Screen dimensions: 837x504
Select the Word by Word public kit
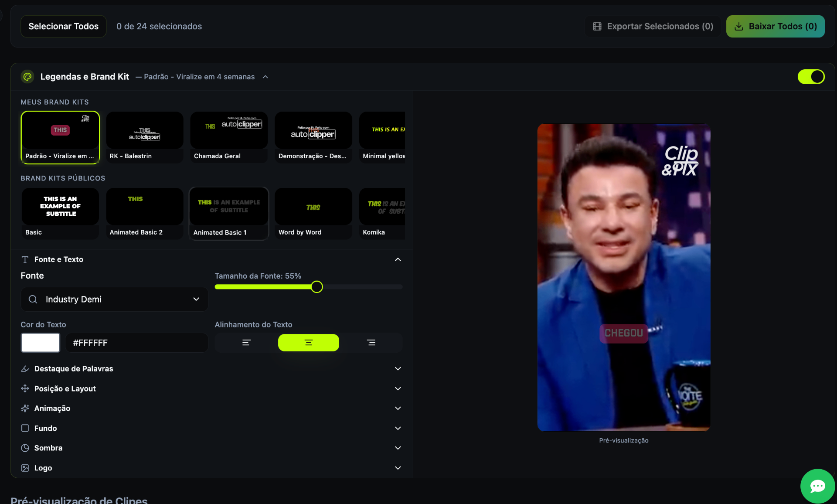coord(313,214)
